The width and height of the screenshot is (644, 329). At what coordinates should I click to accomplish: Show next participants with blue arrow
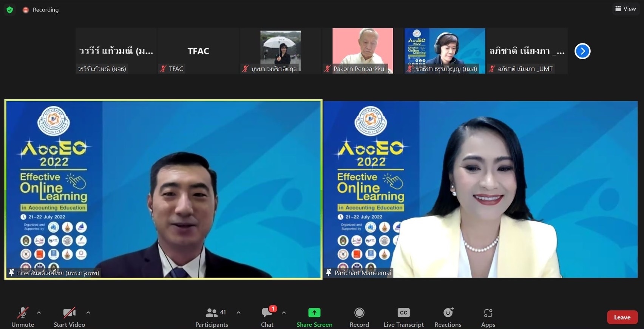pos(582,51)
